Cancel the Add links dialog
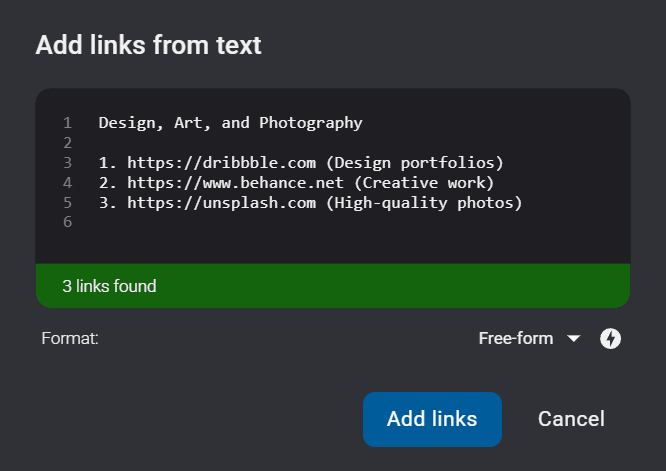Screen dimensions: 666x471 (571, 419)
